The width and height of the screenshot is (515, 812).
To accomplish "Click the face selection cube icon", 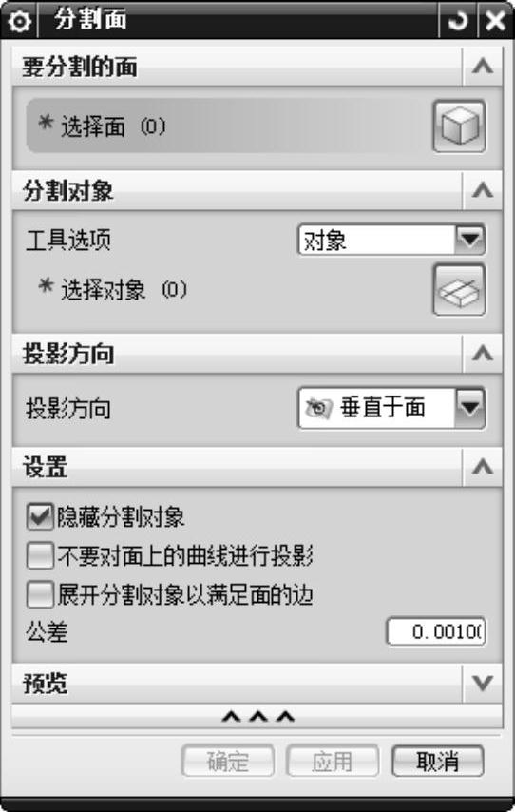I will [x=459, y=126].
